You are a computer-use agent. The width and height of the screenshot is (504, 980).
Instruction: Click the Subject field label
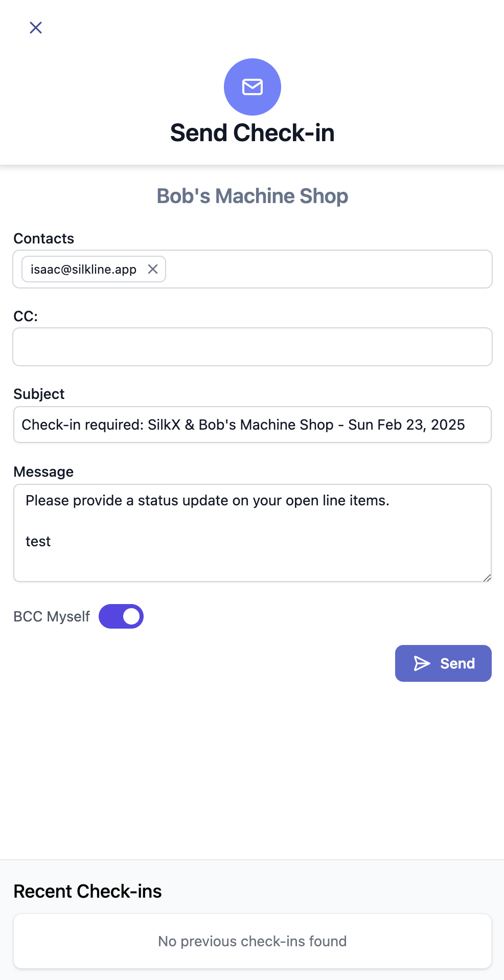point(39,394)
